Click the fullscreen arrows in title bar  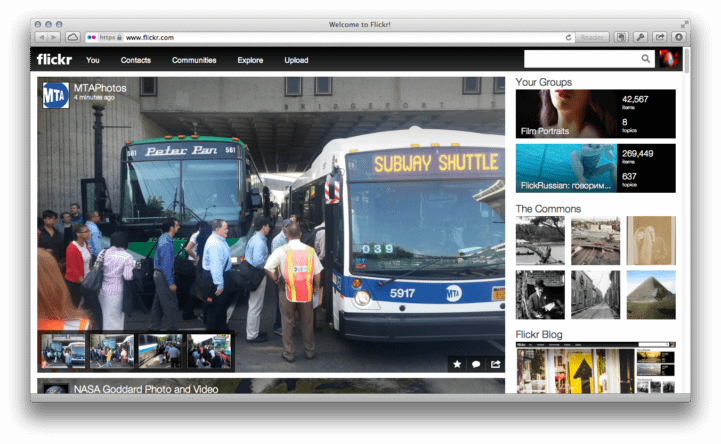pyautogui.click(x=684, y=24)
